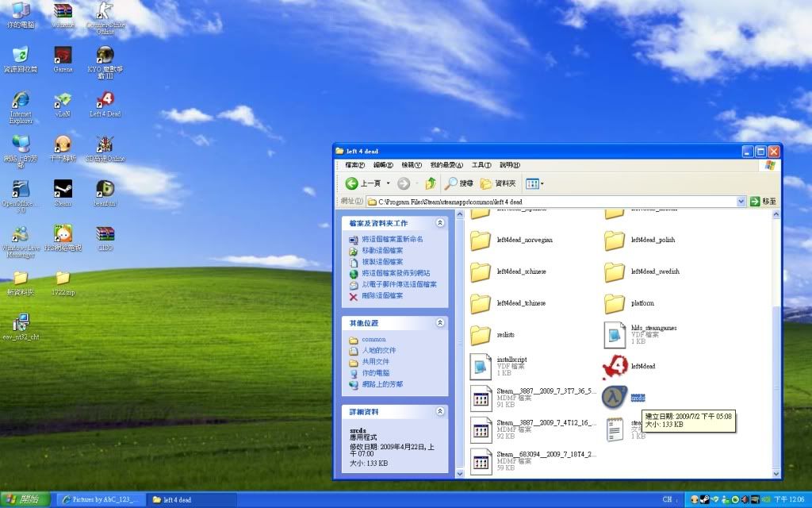Click the Windows Start button
812x508 pixels.
click(x=25, y=499)
